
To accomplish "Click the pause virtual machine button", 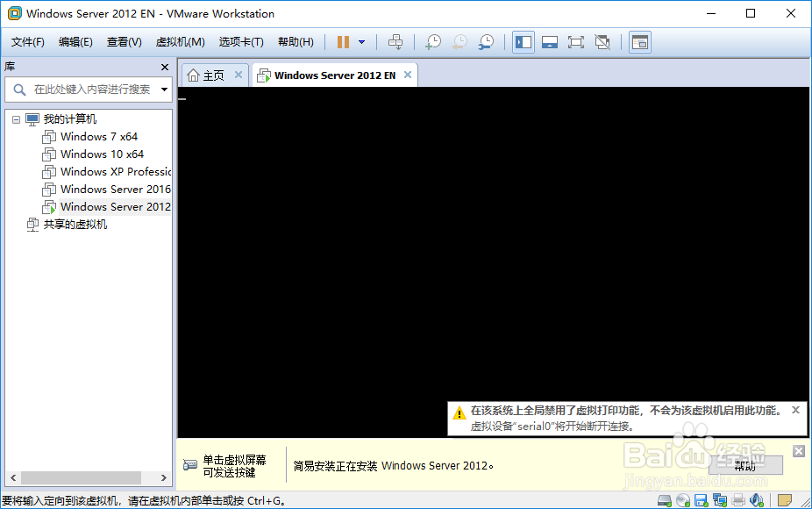I will tap(343, 42).
